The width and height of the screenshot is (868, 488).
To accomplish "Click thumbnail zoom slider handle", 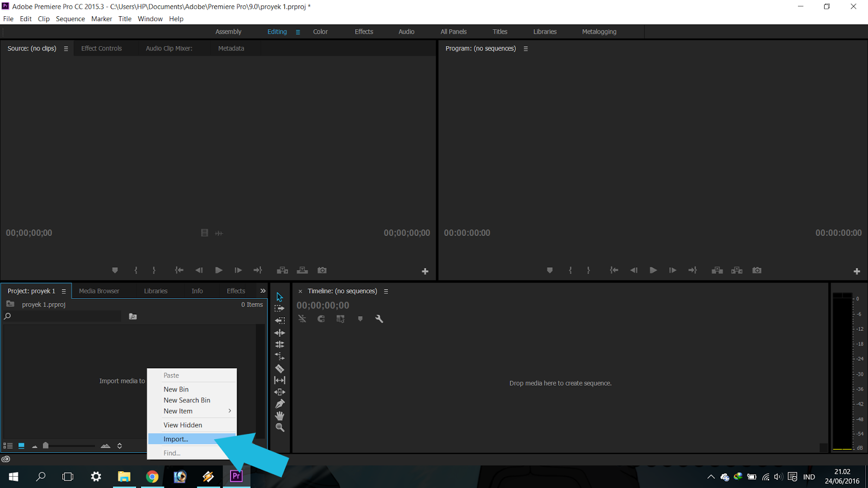I will (46, 445).
